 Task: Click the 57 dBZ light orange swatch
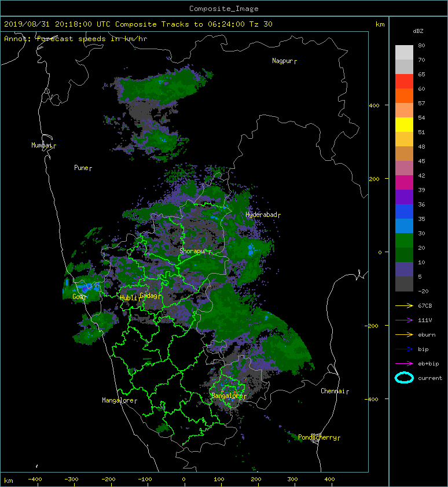pyautogui.click(x=404, y=110)
